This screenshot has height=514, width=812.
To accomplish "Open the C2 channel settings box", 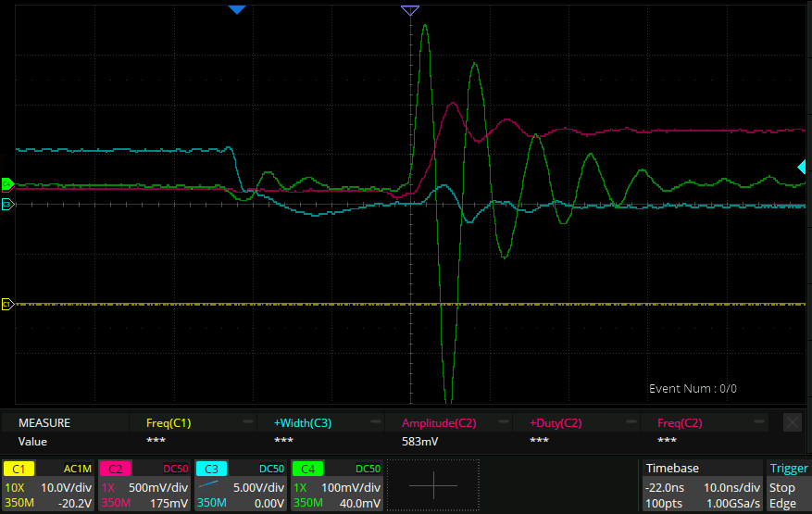I will [x=144, y=486].
